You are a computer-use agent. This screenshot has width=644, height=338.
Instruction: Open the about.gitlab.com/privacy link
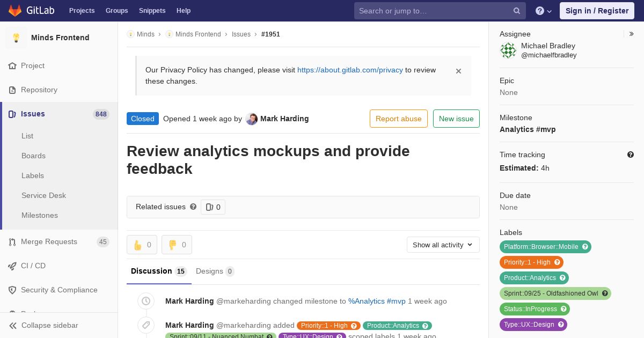pos(350,70)
